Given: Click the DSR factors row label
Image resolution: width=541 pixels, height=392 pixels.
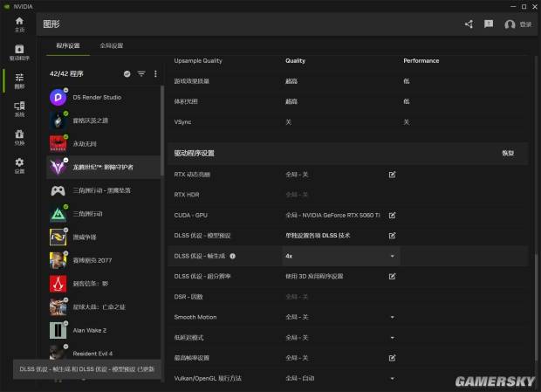Looking at the screenshot, I should [x=188, y=297].
